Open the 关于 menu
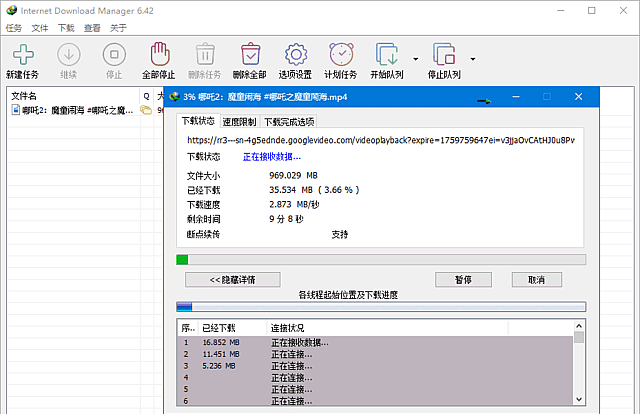The image size is (640, 414). [118, 28]
